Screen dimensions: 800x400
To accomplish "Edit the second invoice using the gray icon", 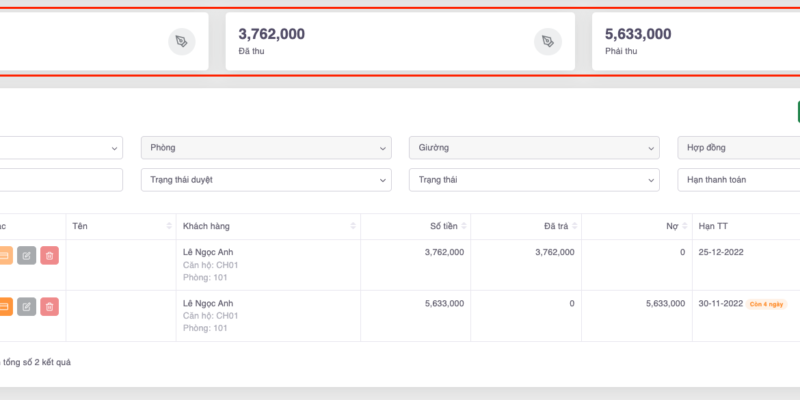I will pyautogui.click(x=27, y=307).
